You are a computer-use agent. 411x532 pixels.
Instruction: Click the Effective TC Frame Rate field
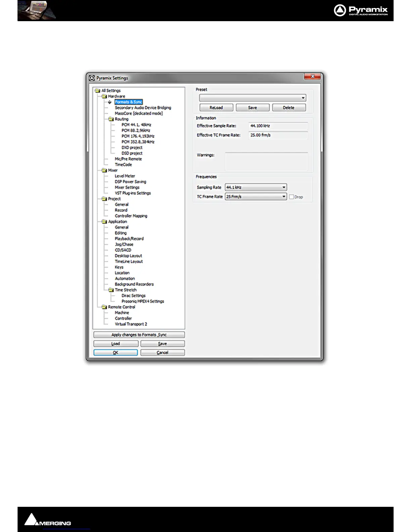coord(278,135)
